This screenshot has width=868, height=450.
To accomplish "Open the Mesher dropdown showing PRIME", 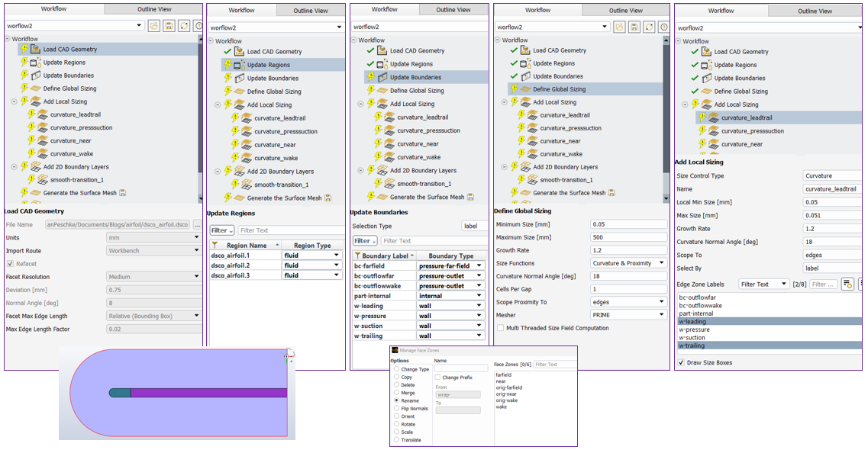I will tap(628, 315).
